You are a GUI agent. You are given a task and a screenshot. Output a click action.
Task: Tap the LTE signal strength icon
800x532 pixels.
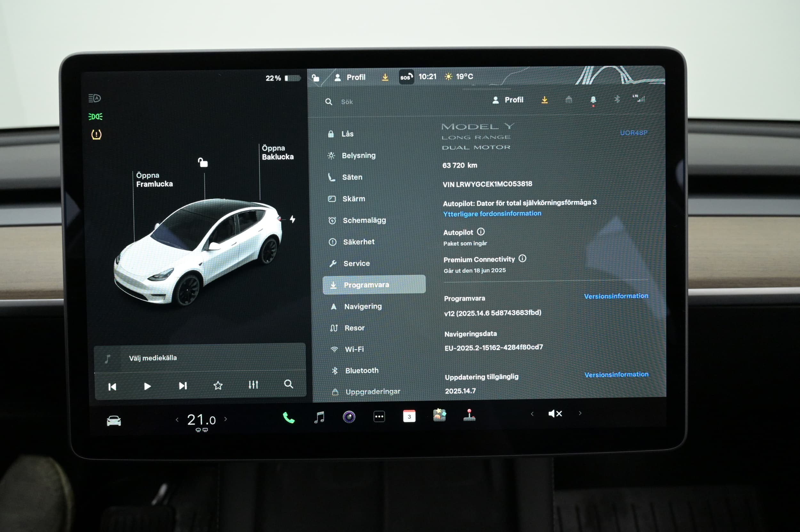pyautogui.click(x=639, y=99)
